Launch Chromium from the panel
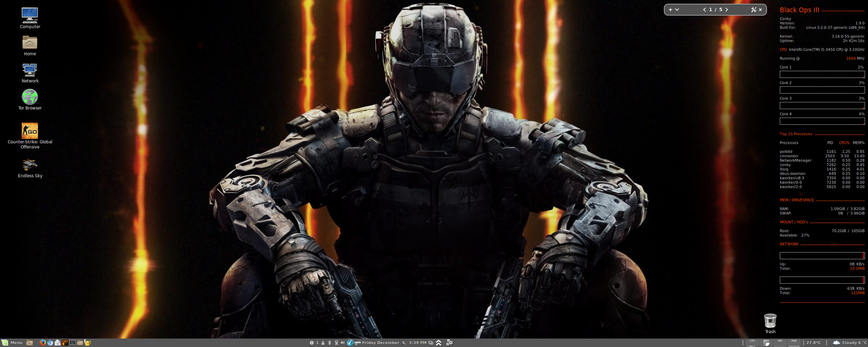Viewport: 868px width, 347px height. coord(50,343)
